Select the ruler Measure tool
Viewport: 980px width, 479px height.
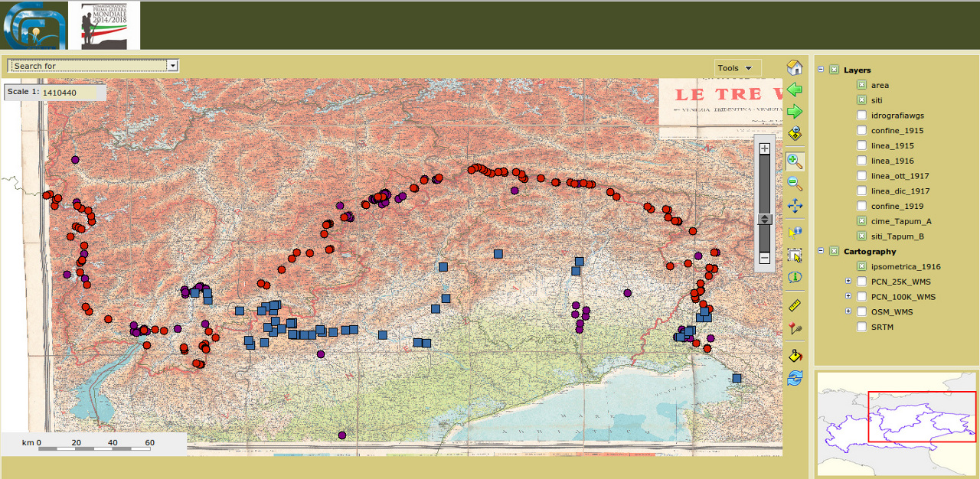click(x=795, y=305)
